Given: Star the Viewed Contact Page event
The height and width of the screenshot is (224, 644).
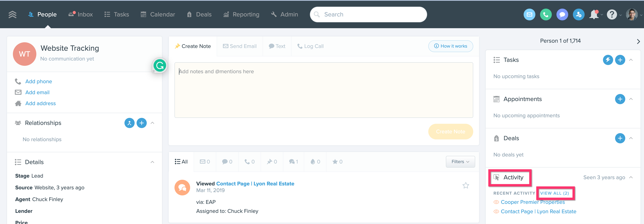Looking at the screenshot, I should click(x=465, y=185).
